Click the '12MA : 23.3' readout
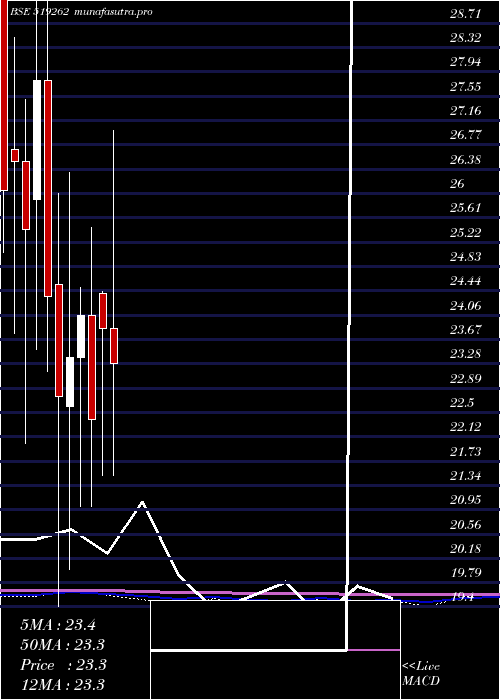500x700 pixels. [62, 684]
